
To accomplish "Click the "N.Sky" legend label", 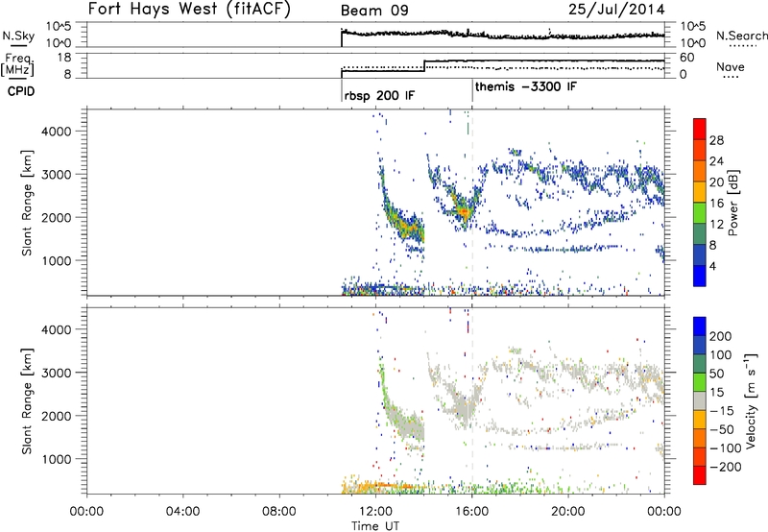I will coord(18,36).
